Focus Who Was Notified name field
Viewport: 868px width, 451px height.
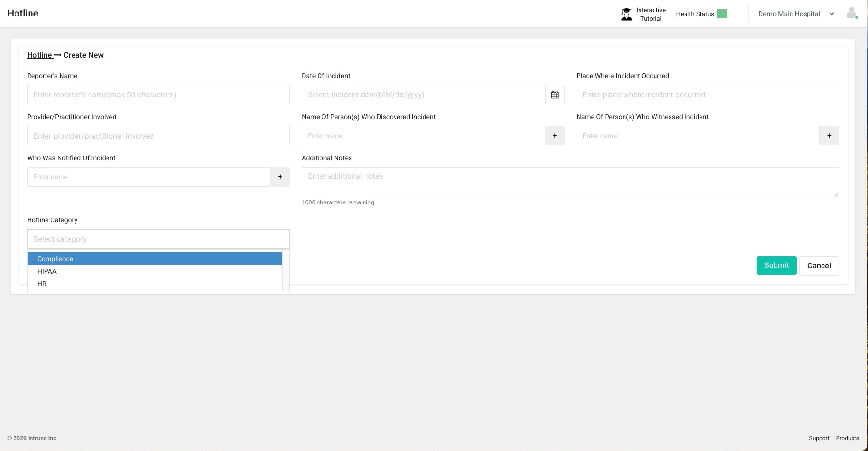[x=148, y=177]
